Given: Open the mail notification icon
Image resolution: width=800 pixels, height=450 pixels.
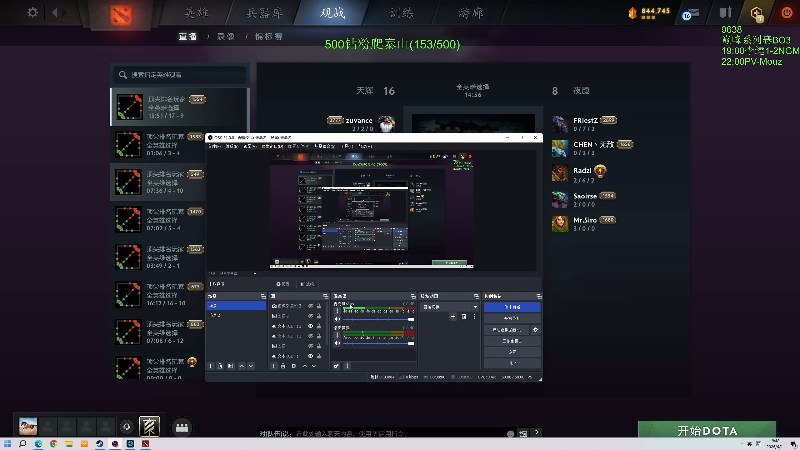Looking at the screenshot, I should pyautogui.click(x=691, y=14).
